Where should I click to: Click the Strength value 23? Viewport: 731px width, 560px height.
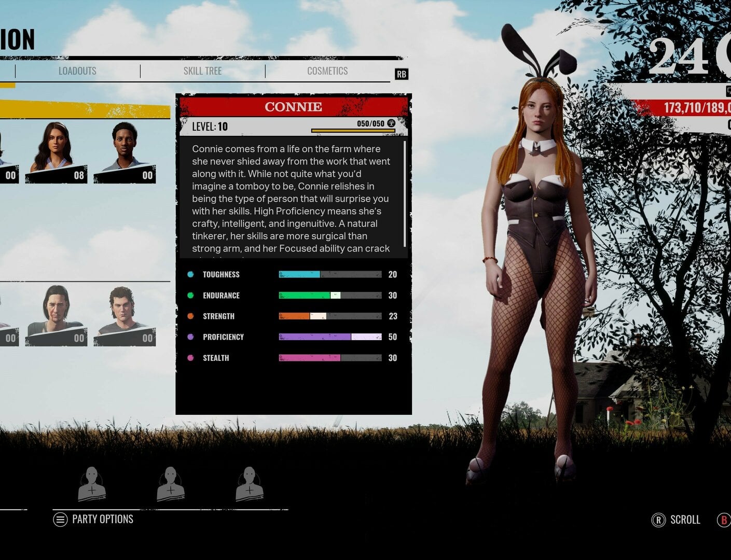point(393,316)
